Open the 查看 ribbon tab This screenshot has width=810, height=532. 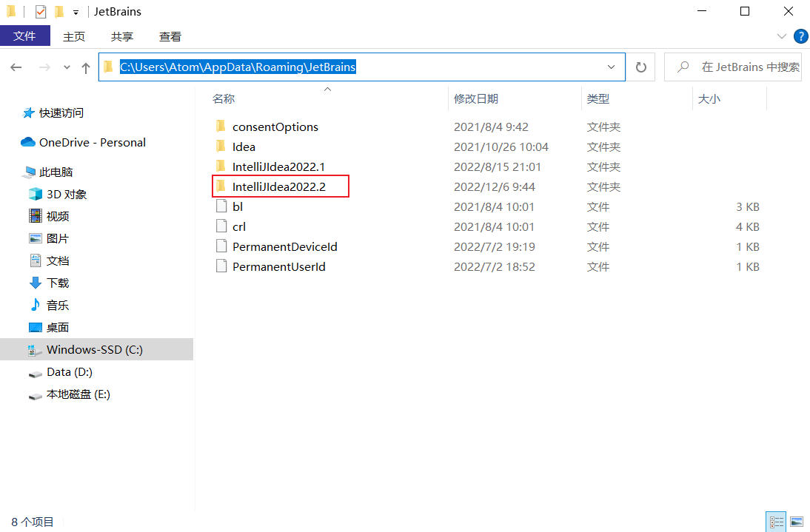[x=170, y=36]
